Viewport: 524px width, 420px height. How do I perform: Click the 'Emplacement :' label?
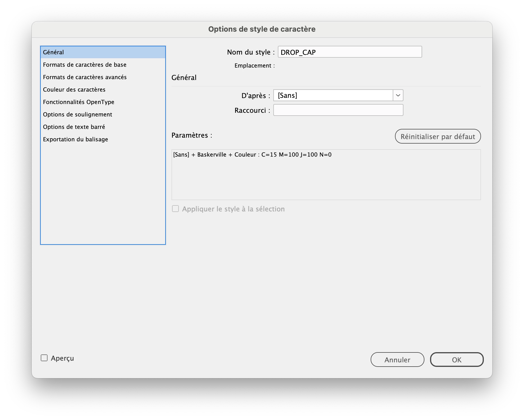click(255, 66)
